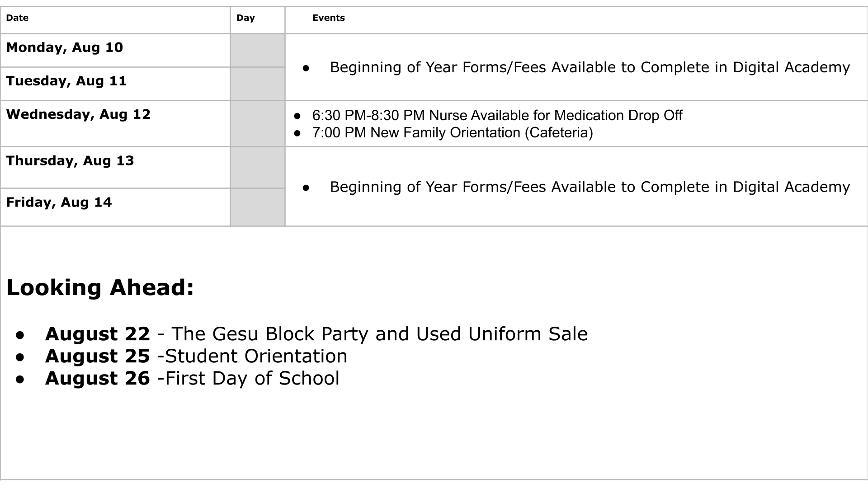Screen dimensions: 868x488
Task: Click the gray Day cell for Thursday
Action: 258,167
